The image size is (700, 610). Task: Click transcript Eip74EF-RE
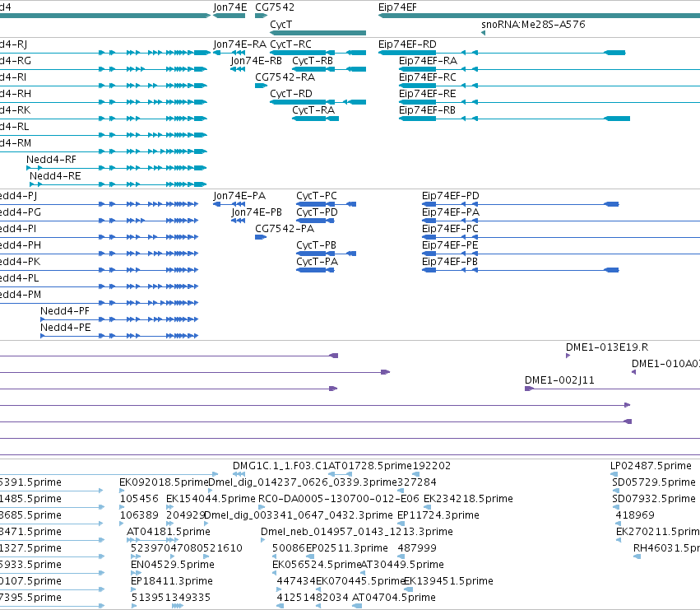(x=427, y=94)
